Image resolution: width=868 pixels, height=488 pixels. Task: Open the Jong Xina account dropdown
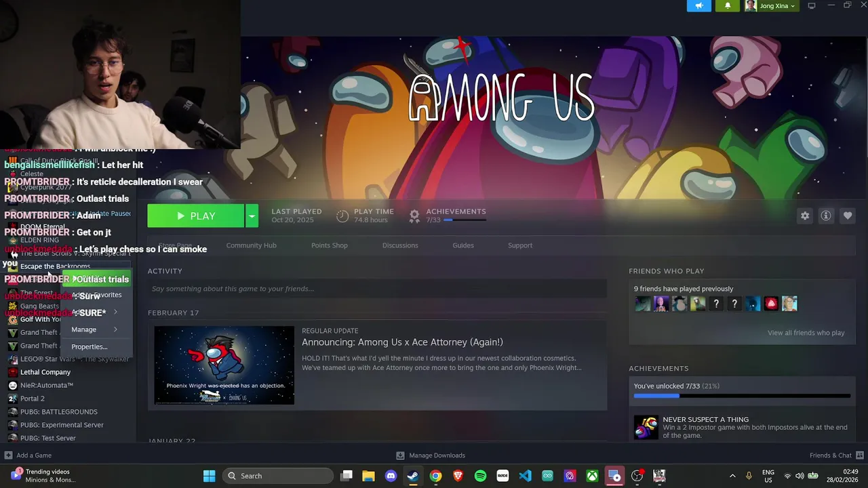[770, 6]
